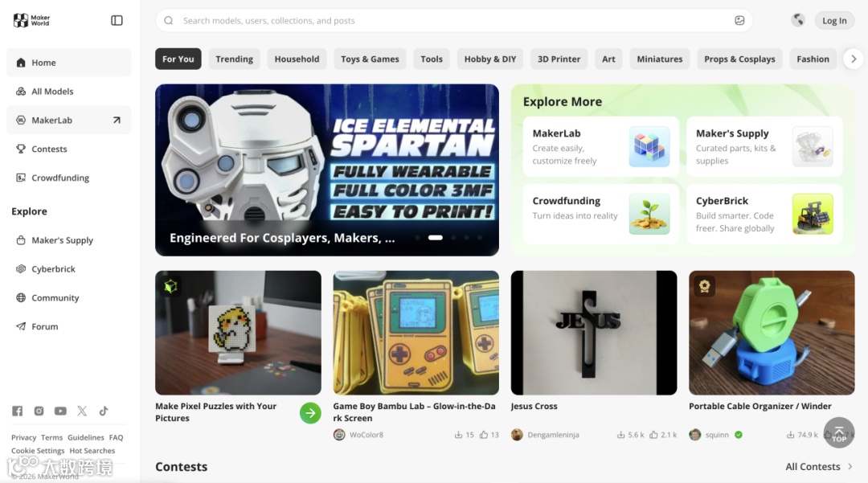Select the Fashion tab
The image size is (868, 483).
point(813,59)
